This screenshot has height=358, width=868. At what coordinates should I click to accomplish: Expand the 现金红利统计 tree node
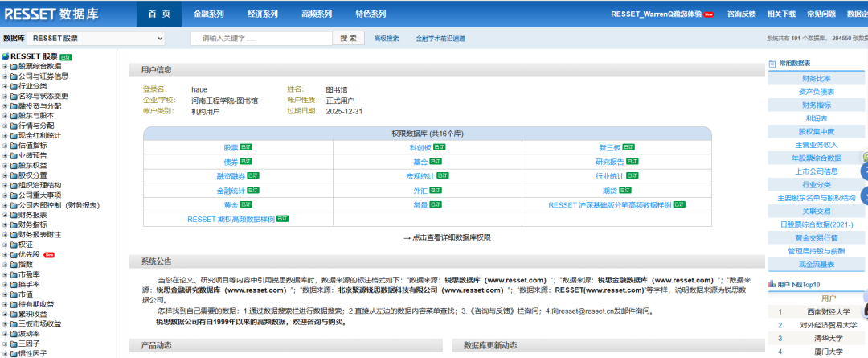point(5,136)
